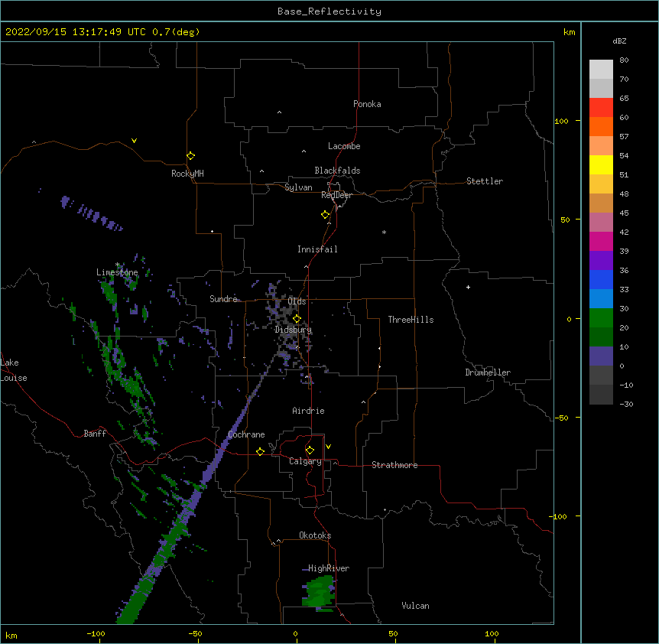Click the Sylvan label
659x644 pixels.
pyautogui.click(x=298, y=187)
